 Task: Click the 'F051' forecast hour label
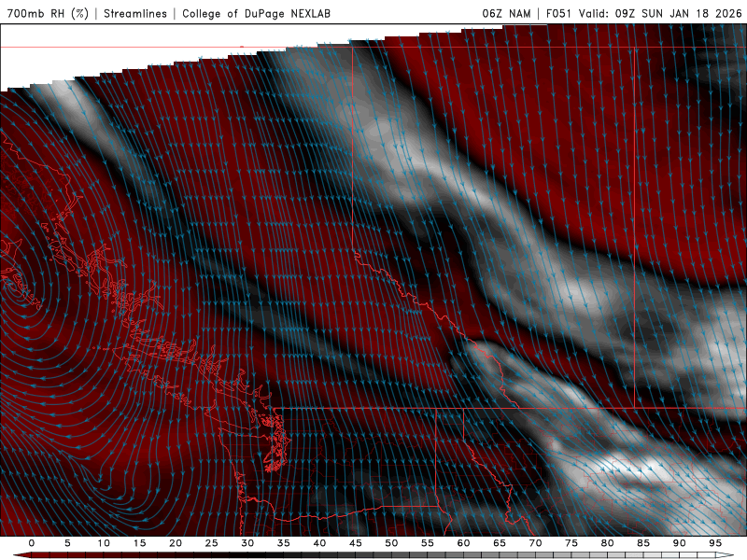coord(558,13)
